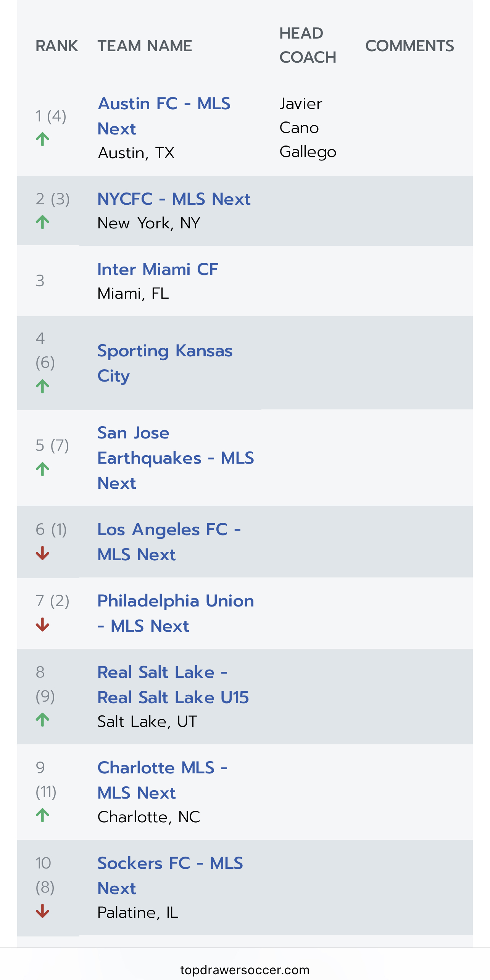The image size is (490, 980).
Task: Visit Sporting Kansas City team page
Action: click(165, 363)
